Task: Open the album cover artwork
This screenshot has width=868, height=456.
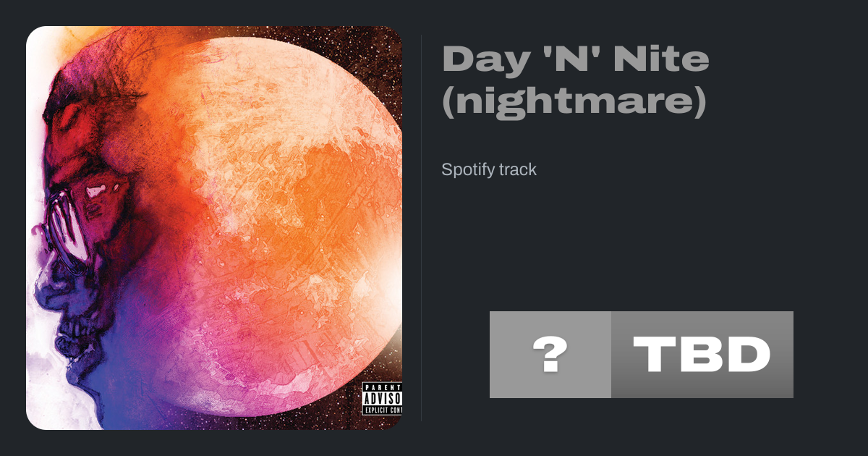Action: click(x=214, y=228)
